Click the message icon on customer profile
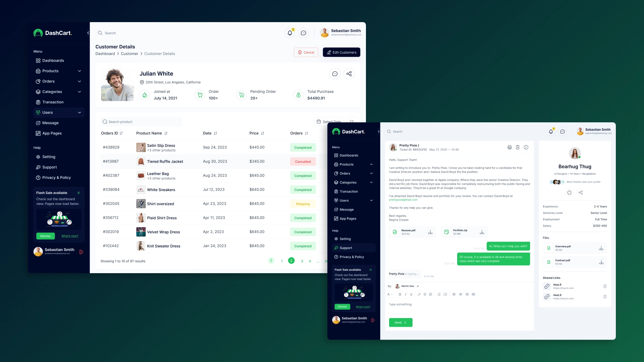The width and height of the screenshot is (644, 362). pos(335,74)
